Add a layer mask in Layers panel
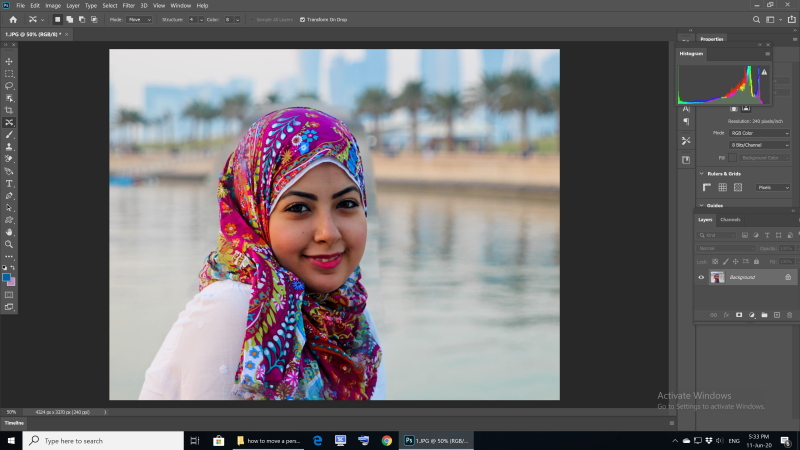The height and width of the screenshot is (450, 800). pos(739,315)
